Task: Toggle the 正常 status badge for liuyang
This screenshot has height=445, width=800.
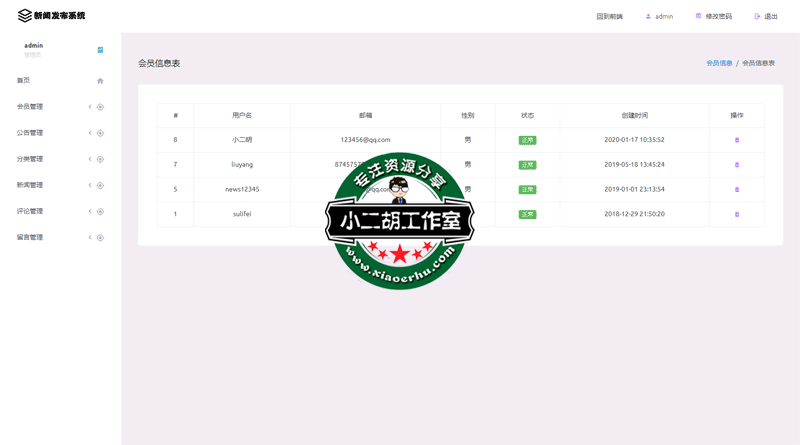Action: 527,165
